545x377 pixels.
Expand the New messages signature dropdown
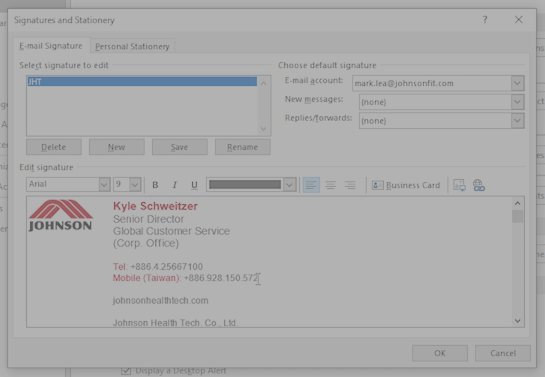click(517, 102)
